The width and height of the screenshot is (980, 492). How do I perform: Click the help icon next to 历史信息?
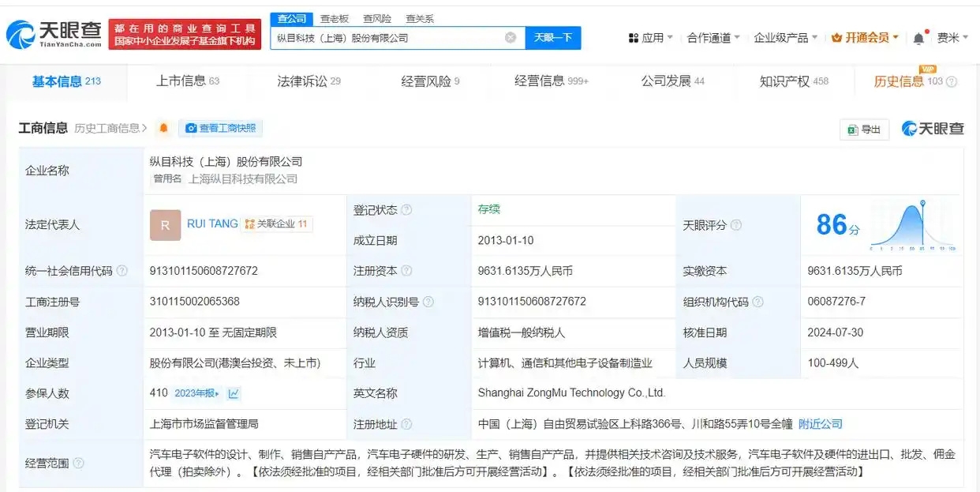[952, 81]
